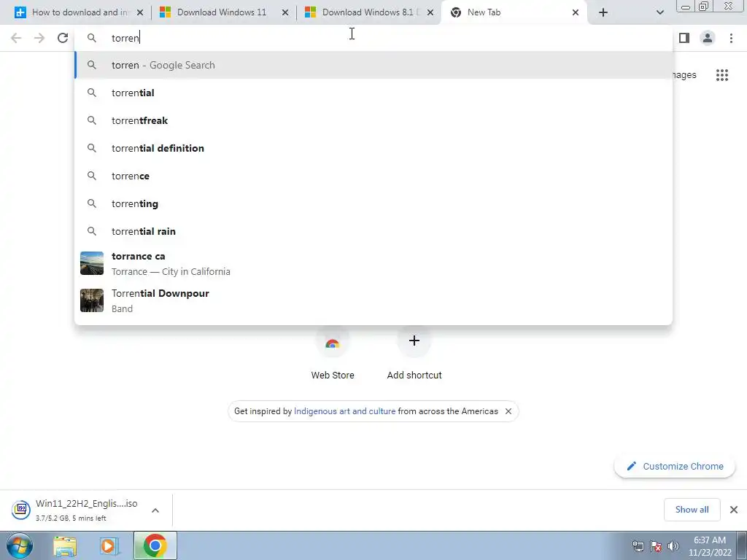This screenshot has width=747, height=560.
Task: Click the volume speaker tray icon
Action: tap(673, 546)
